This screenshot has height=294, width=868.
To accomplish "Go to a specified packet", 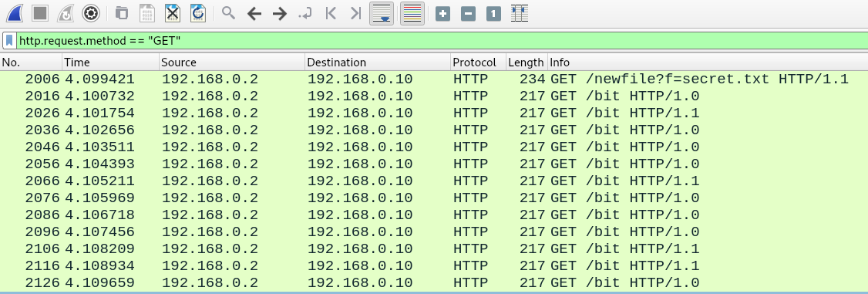I will (305, 13).
